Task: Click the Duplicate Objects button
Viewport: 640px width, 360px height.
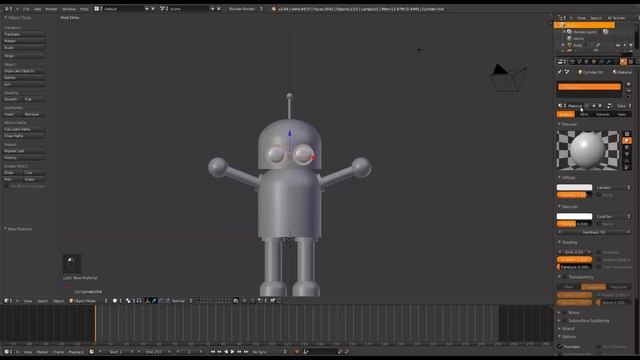Action: (x=24, y=71)
